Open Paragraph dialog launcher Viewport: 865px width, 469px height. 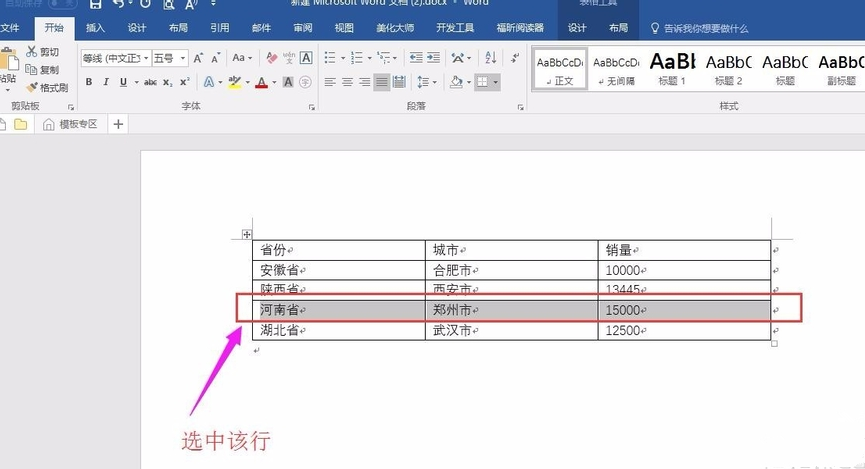point(520,107)
